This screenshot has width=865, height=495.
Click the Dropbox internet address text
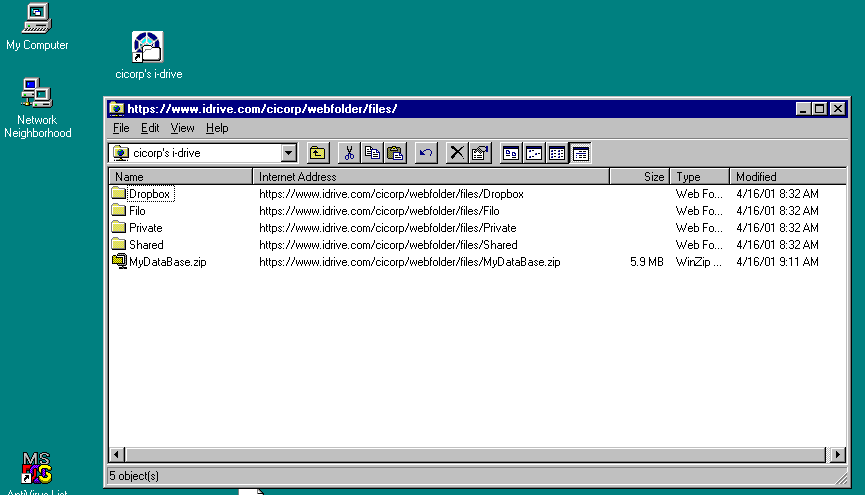tap(391, 194)
